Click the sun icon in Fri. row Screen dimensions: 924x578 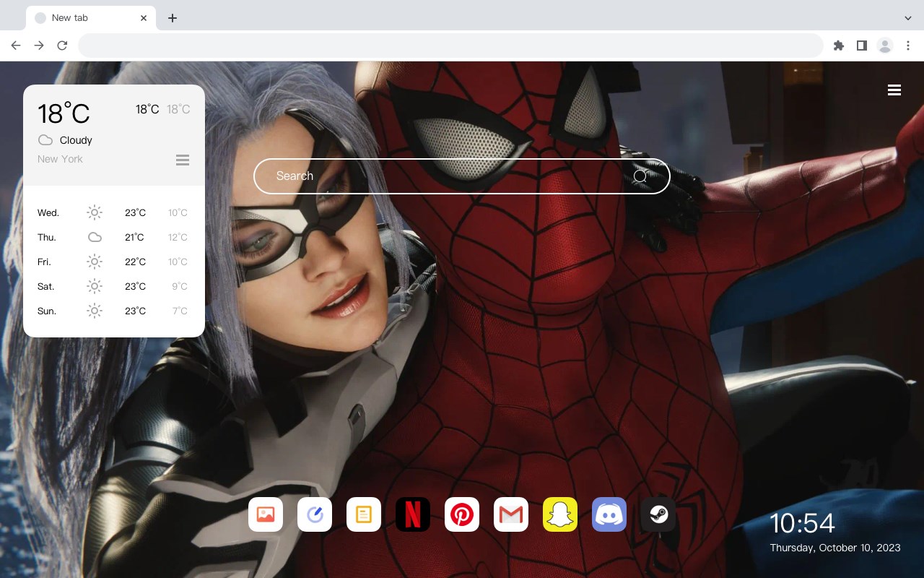tap(95, 262)
